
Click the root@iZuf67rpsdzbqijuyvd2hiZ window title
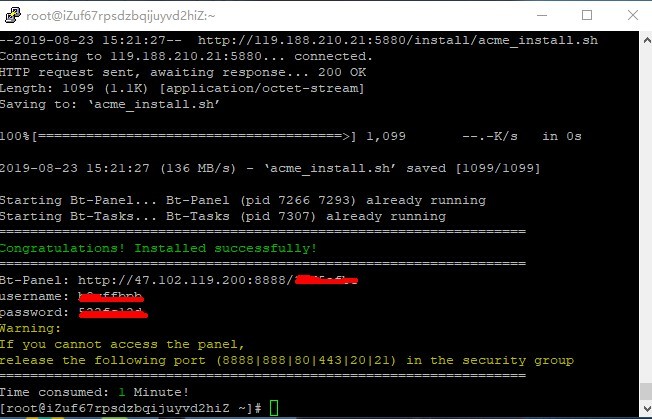(121, 16)
